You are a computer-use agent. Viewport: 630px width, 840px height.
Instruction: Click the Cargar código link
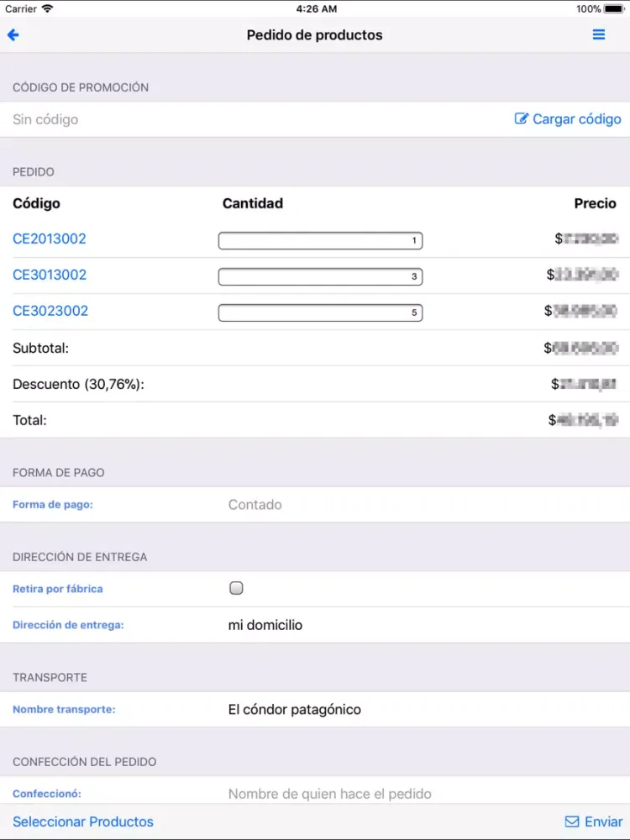click(x=576, y=119)
